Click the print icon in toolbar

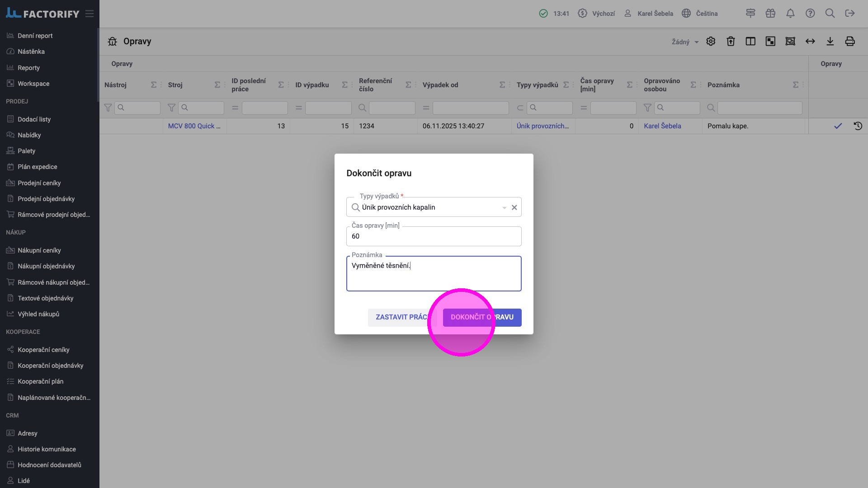(x=850, y=42)
